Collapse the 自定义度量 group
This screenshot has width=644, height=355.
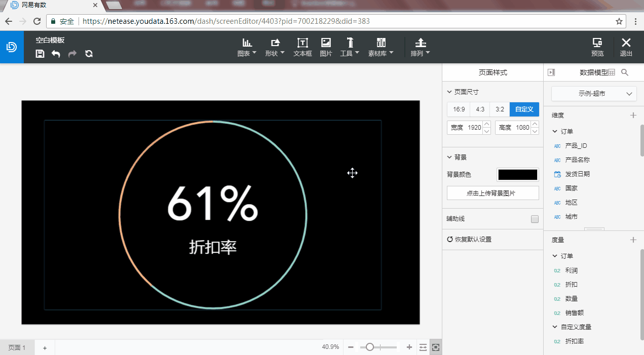555,327
